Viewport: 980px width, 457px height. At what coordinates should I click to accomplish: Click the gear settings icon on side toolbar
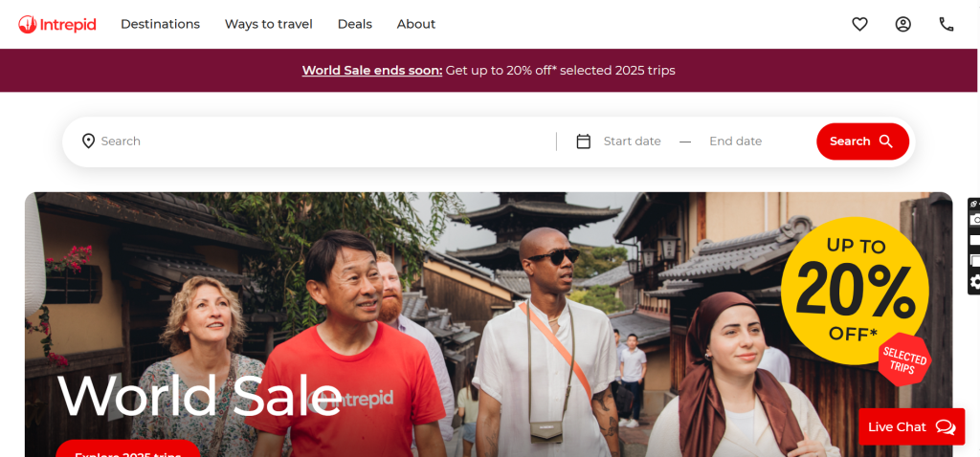click(x=975, y=282)
